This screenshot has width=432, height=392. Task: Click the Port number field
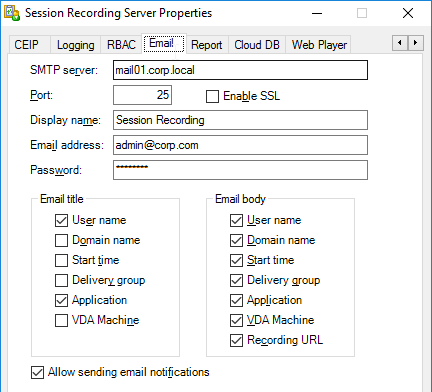click(142, 95)
